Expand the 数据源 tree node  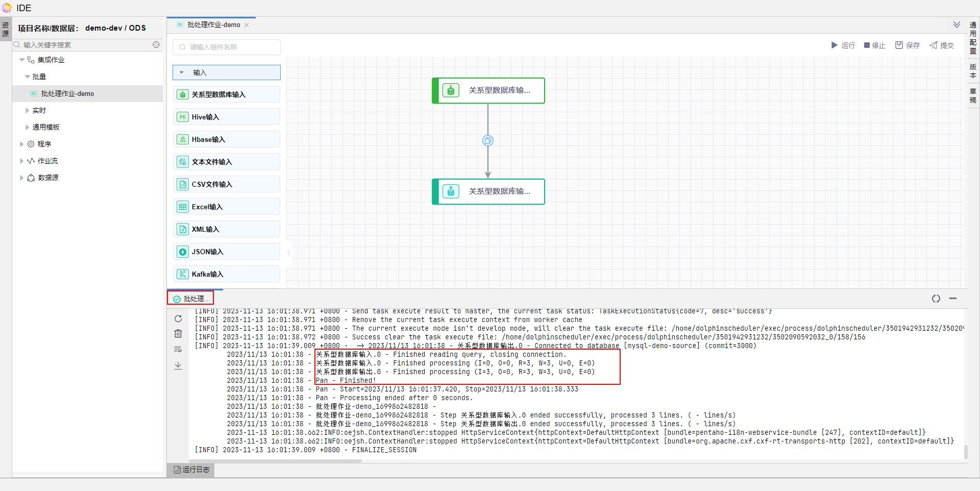pos(21,178)
